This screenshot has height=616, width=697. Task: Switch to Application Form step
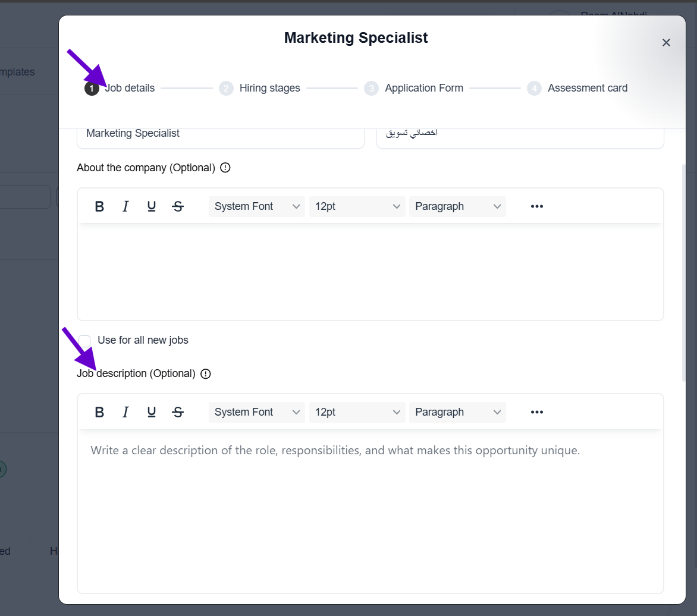pyautogui.click(x=423, y=88)
